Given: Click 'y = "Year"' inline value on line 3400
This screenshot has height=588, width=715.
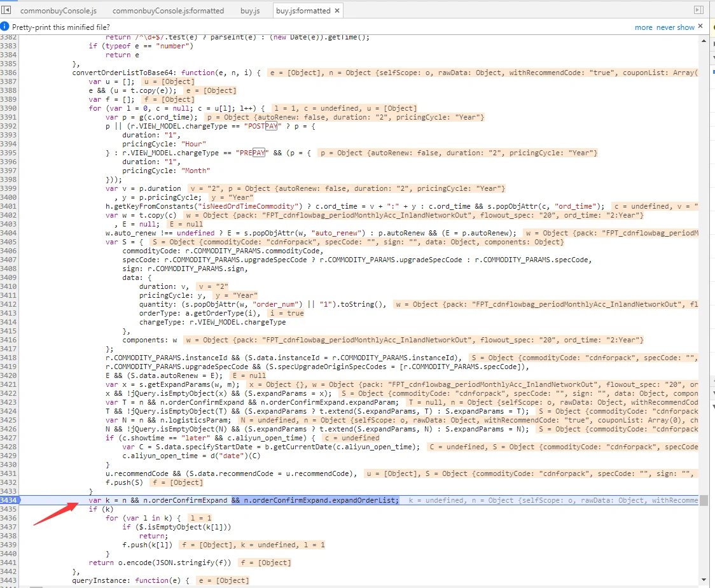Looking at the screenshot, I should click(232, 197).
